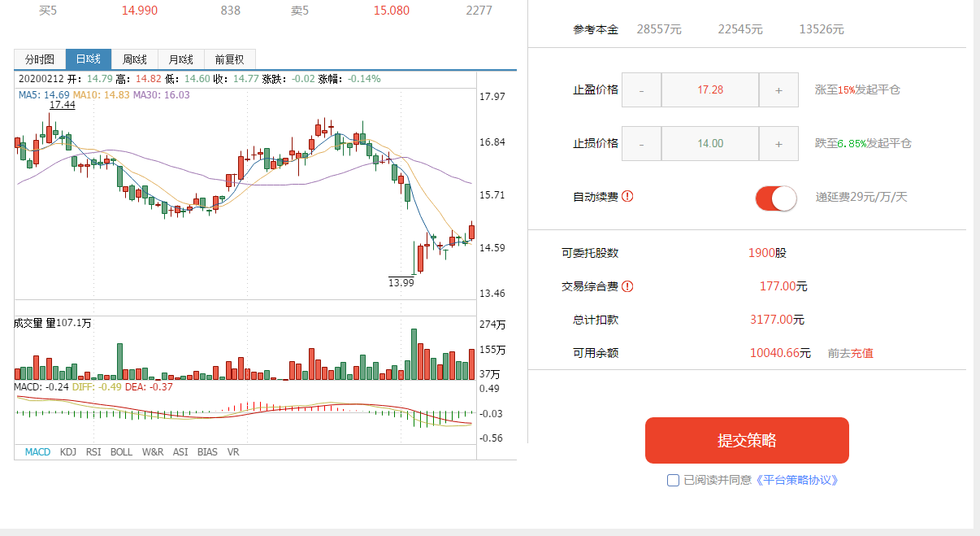Check the 已阅读并同意 agreement checkbox
980x536 pixels.
673,480
